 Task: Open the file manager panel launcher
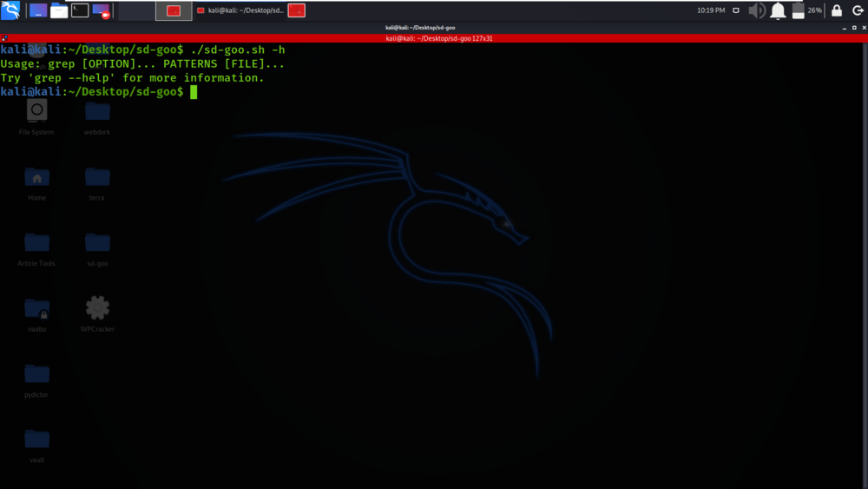(59, 10)
